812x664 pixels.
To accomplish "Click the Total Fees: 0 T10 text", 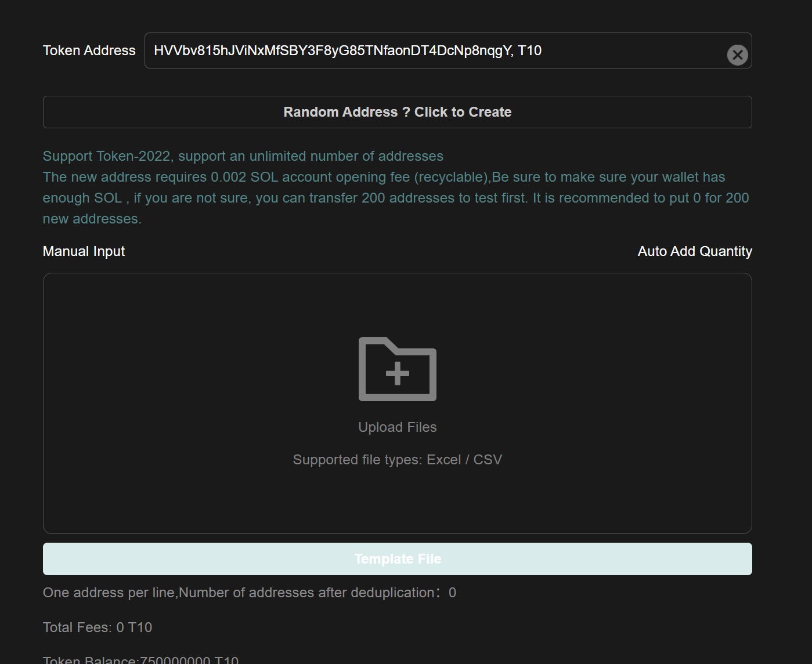I will pyautogui.click(x=98, y=627).
